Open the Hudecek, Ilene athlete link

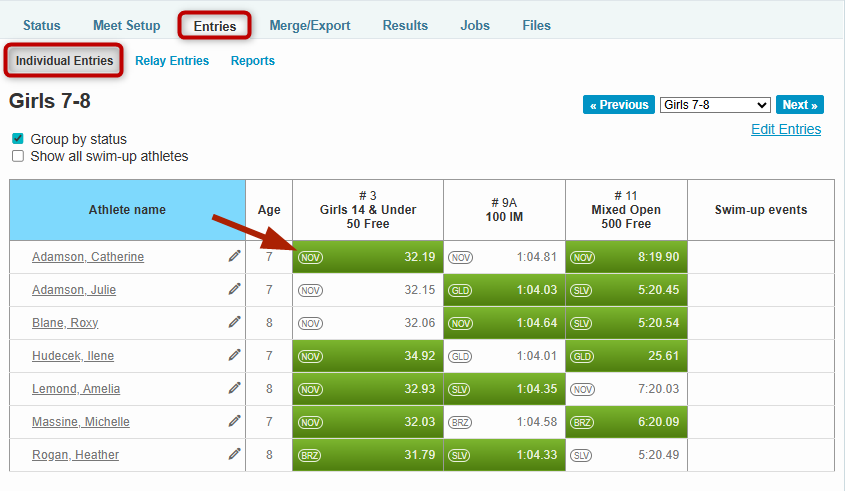tap(74, 356)
